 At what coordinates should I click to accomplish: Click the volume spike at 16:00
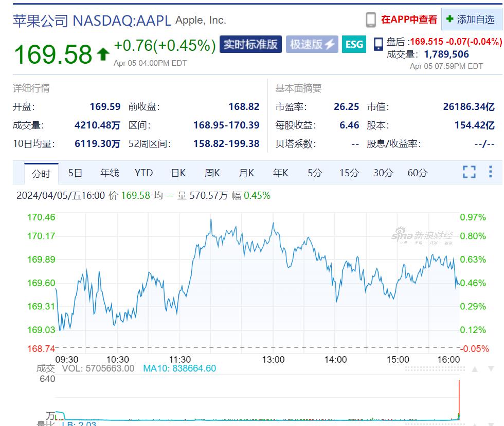pos(458,396)
